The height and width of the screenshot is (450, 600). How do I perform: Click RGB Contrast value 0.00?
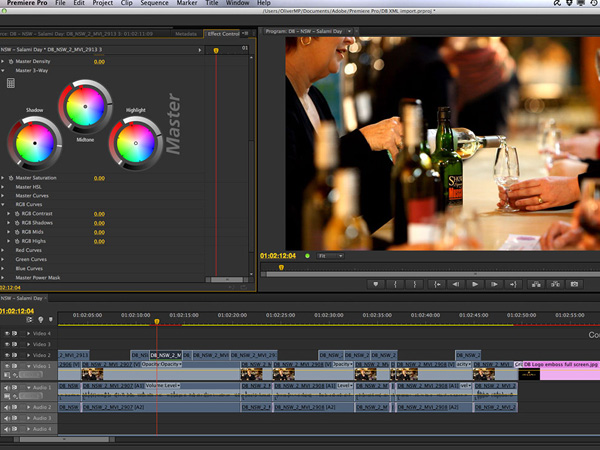[99, 214]
